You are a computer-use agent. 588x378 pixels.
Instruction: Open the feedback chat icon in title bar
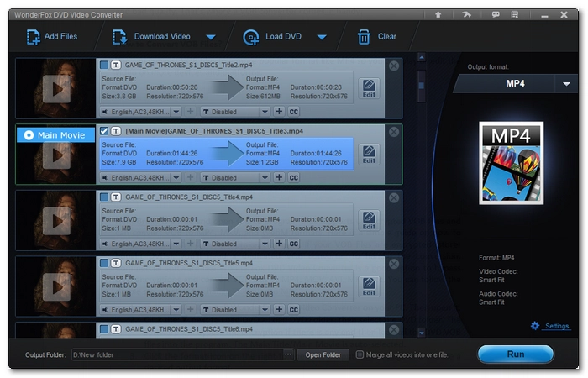click(x=496, y=14)
